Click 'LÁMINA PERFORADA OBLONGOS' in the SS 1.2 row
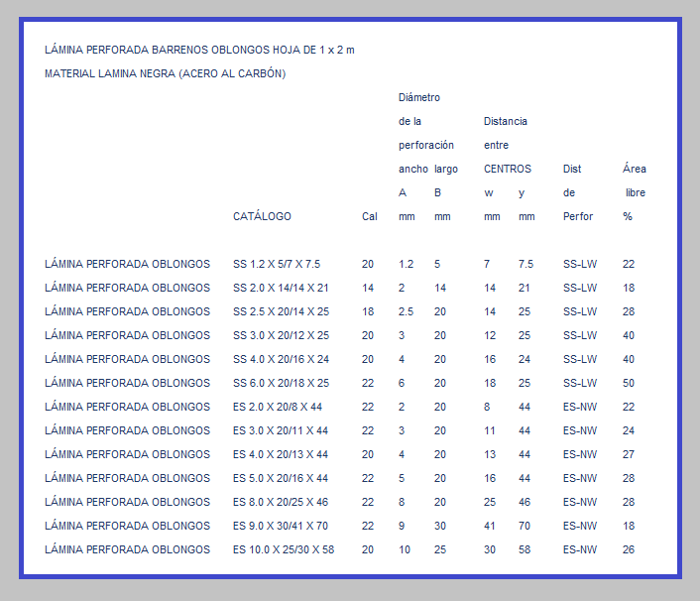This screenshot has width=700, height=601. click(x=127, y=264)
